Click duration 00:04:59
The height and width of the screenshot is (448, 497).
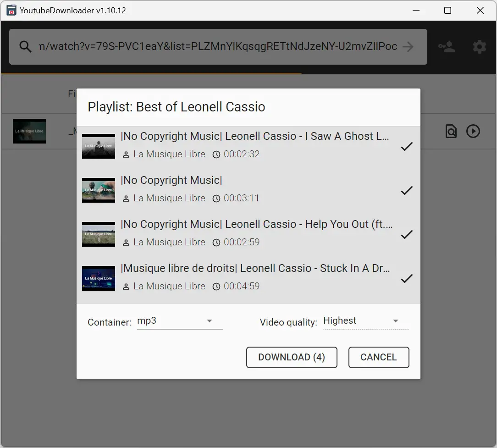242,286
